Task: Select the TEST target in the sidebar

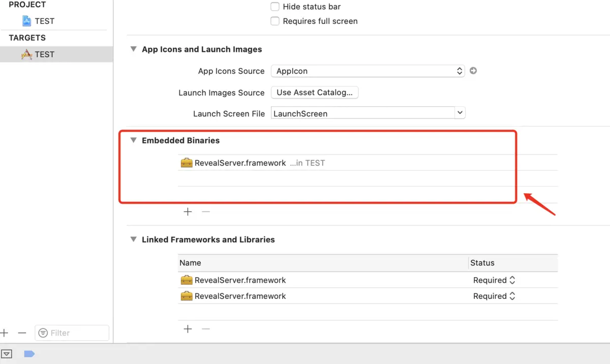Action: 56,54
